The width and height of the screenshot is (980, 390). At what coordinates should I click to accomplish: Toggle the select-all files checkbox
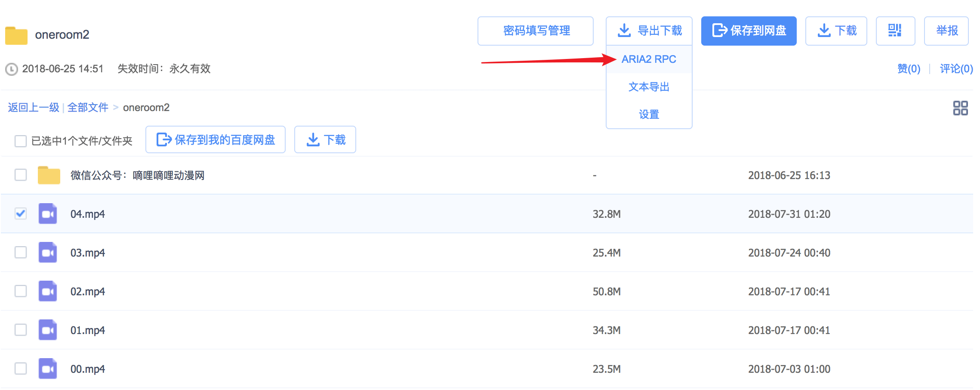click(21, 141)
